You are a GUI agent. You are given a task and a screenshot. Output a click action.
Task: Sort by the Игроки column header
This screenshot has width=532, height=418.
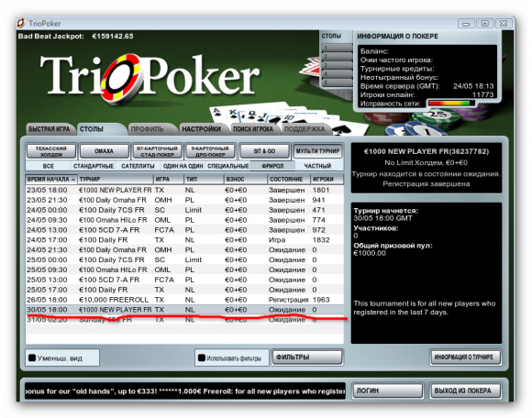pos(327,179)
